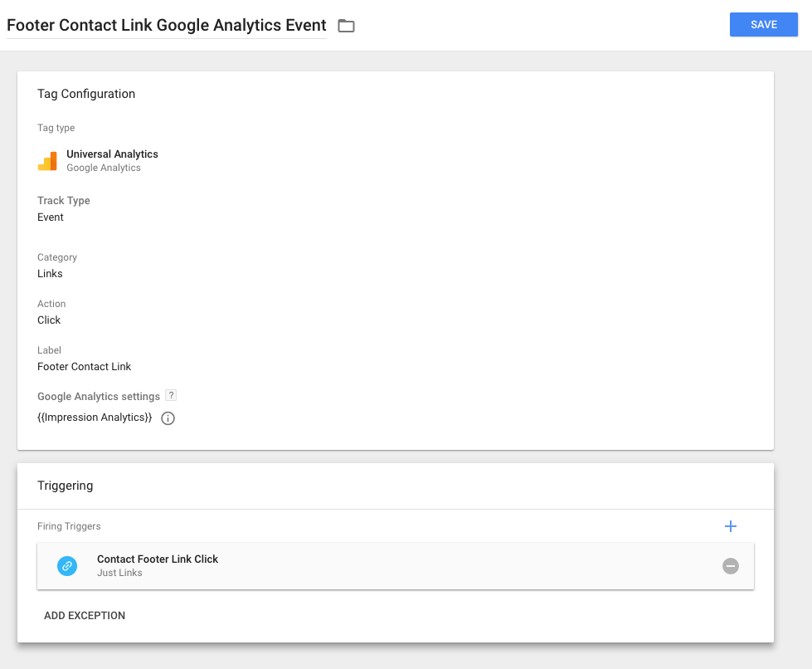812x669 pixels.
Task: Click the Footer Contact Link label value
Action: pos(84,367)
